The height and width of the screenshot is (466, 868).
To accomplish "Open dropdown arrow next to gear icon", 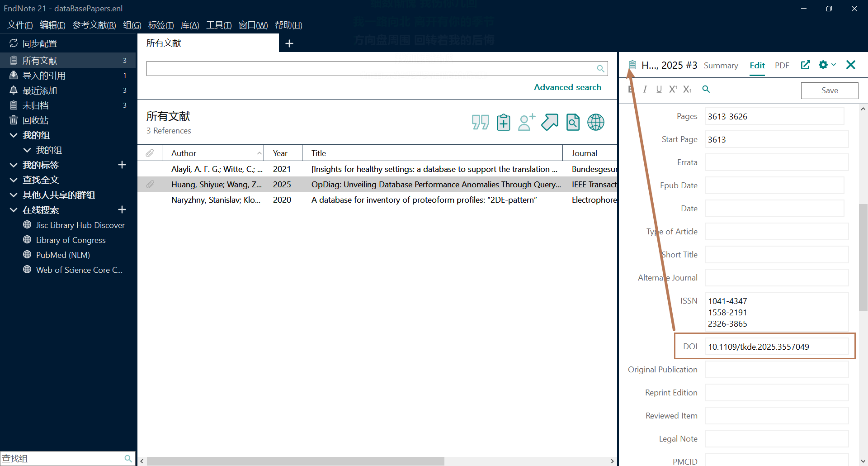I will 834,65.
